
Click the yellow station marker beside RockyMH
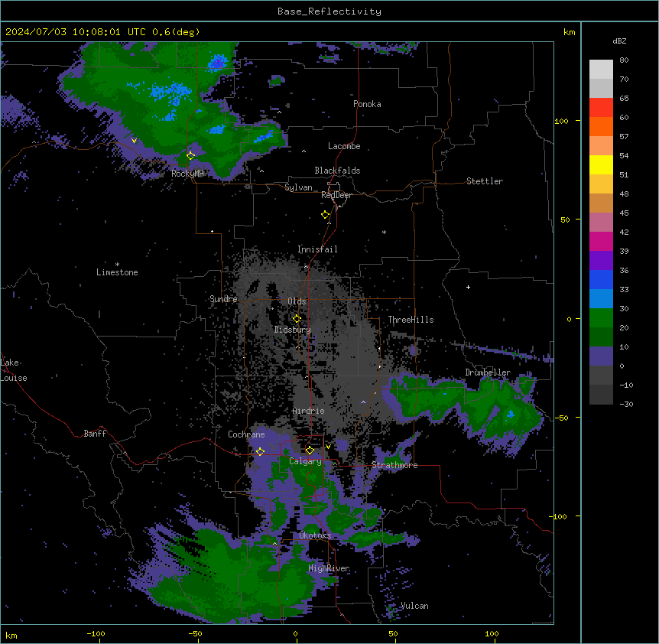click(190, 155)
